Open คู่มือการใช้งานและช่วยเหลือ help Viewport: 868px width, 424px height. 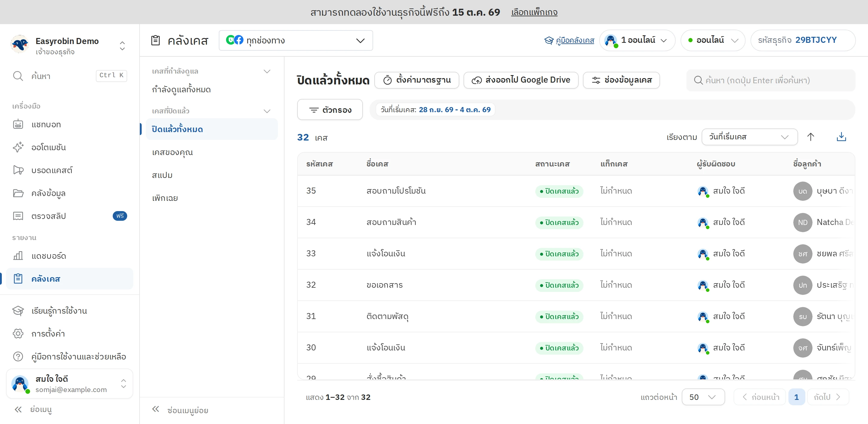pos(70,356)
